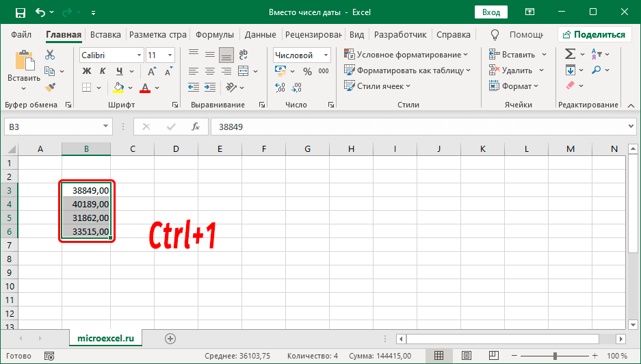The height and width of the screenshot is (364, 641).
Task: Click the Increase Decimal icon
Action: (280, 87)
